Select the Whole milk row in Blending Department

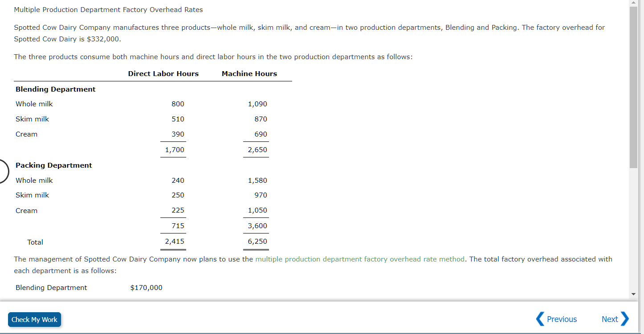tap(34, 104)
